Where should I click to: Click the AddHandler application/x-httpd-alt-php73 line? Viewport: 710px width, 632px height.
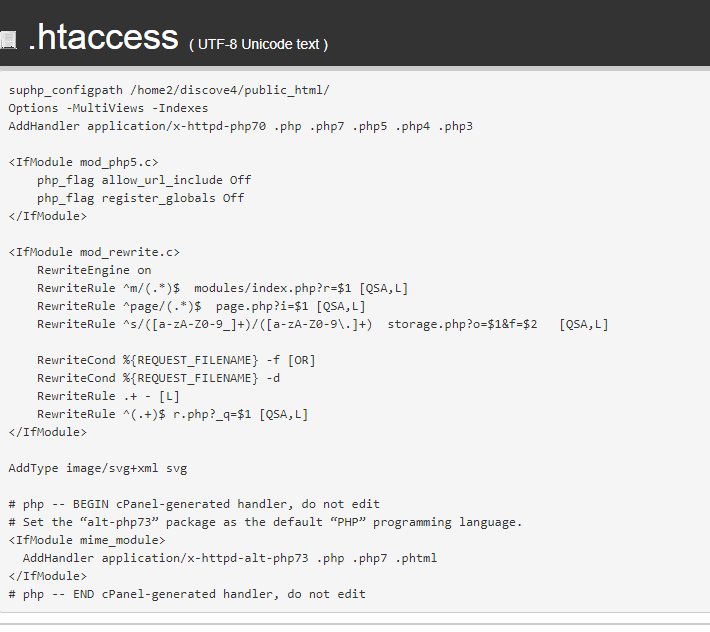tap(230, 558)
